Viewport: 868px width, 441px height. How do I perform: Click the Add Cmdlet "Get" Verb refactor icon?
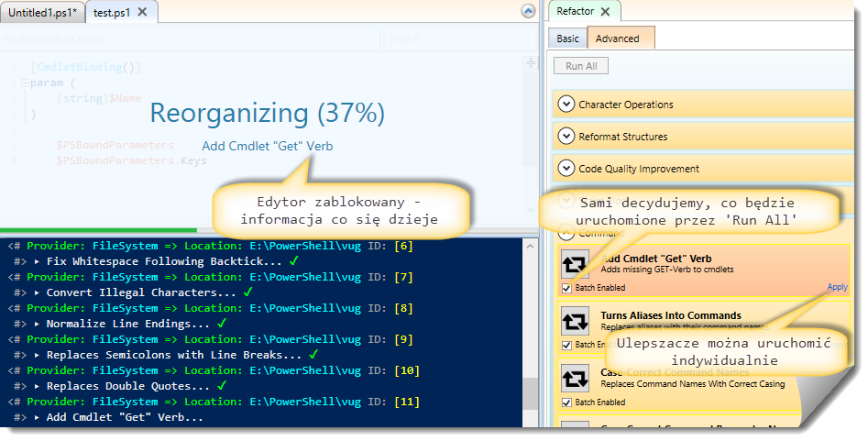pos(575,265)
